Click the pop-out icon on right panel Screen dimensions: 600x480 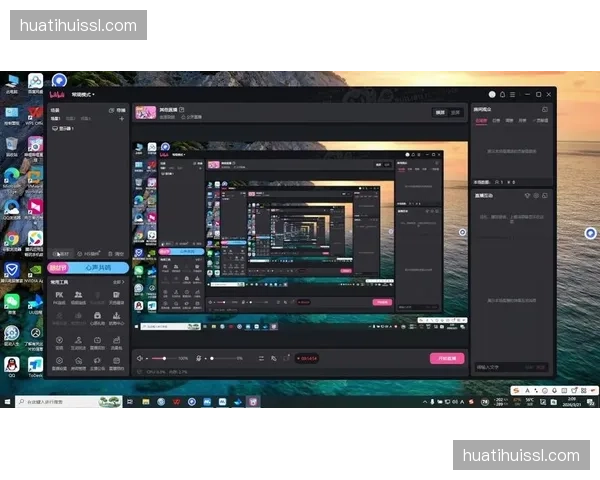pyautogui.click(x=545, y=110)
